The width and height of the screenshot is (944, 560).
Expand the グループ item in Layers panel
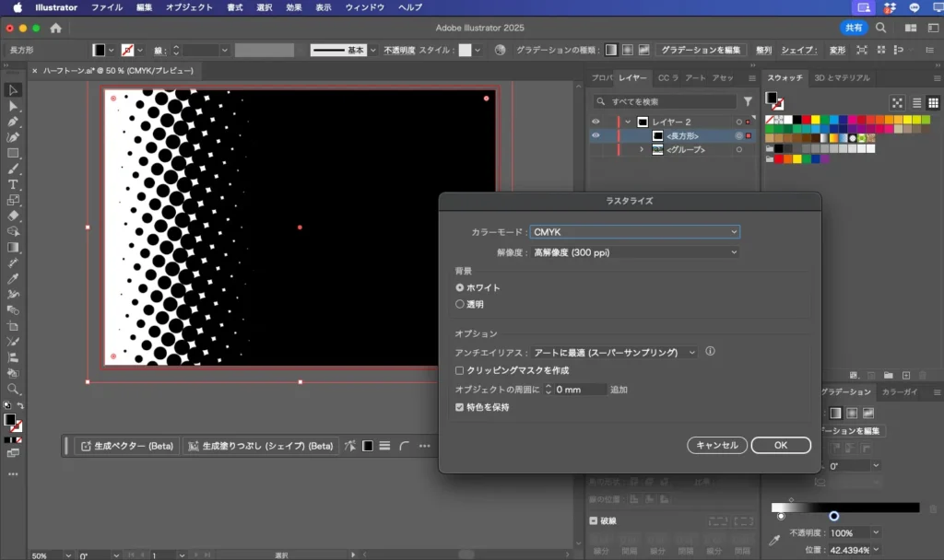click(x=643, y=149)
